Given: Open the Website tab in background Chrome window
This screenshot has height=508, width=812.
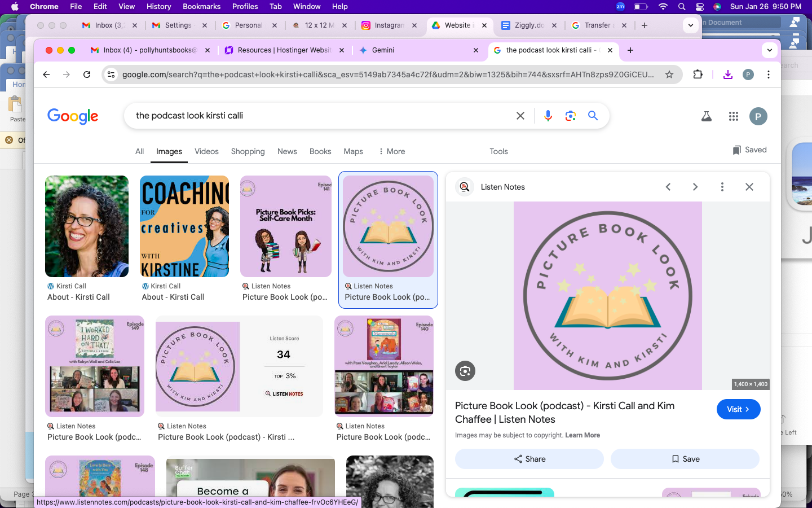Looking at the screenshot, I should (x=460, y=25).
